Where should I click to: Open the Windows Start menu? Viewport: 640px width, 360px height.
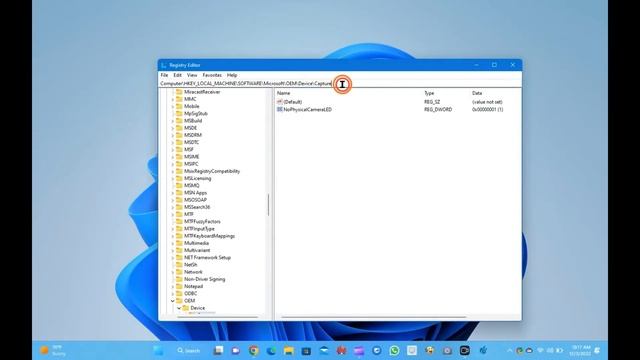158,351
